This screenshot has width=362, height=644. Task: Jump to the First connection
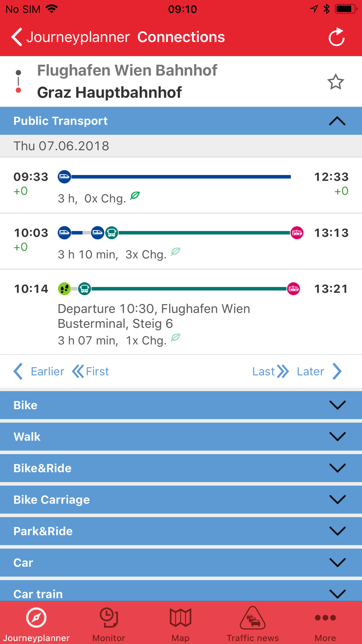[90, 371]
